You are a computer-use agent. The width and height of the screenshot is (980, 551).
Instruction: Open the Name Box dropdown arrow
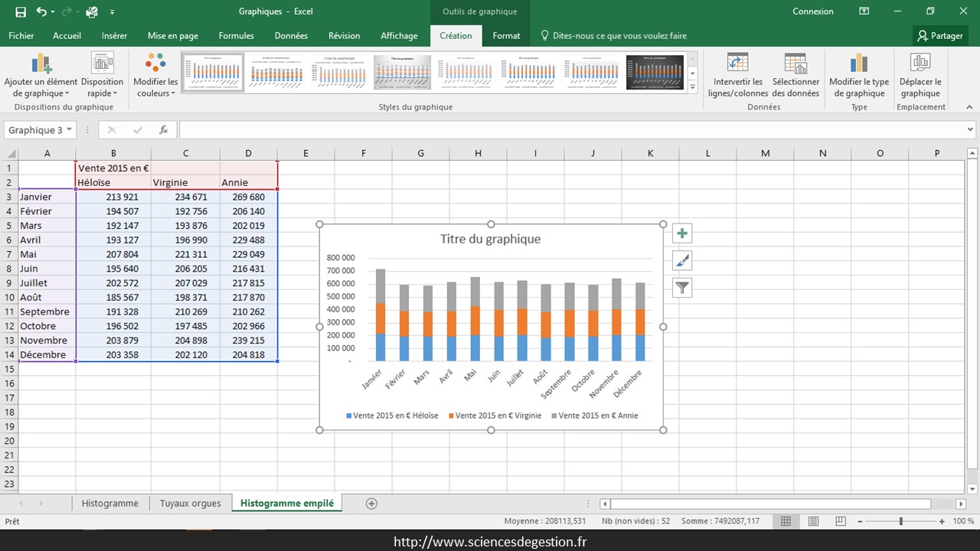70,130
